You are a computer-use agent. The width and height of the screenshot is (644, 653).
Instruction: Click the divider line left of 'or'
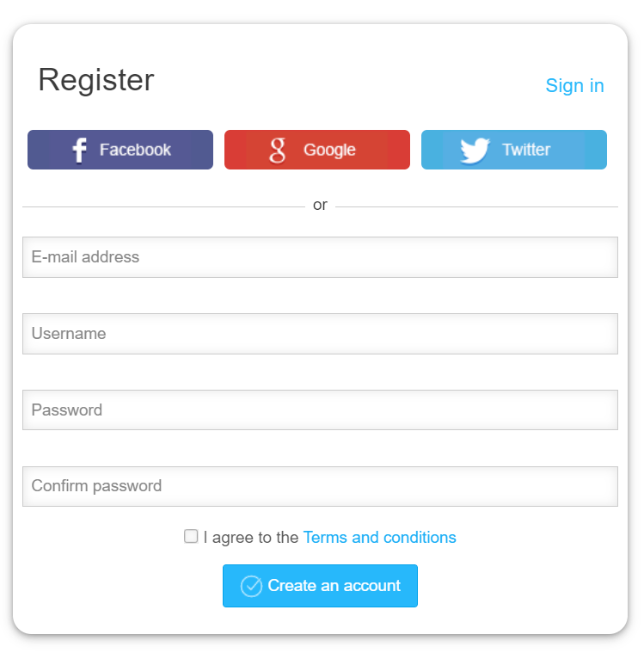click(163, 206)
